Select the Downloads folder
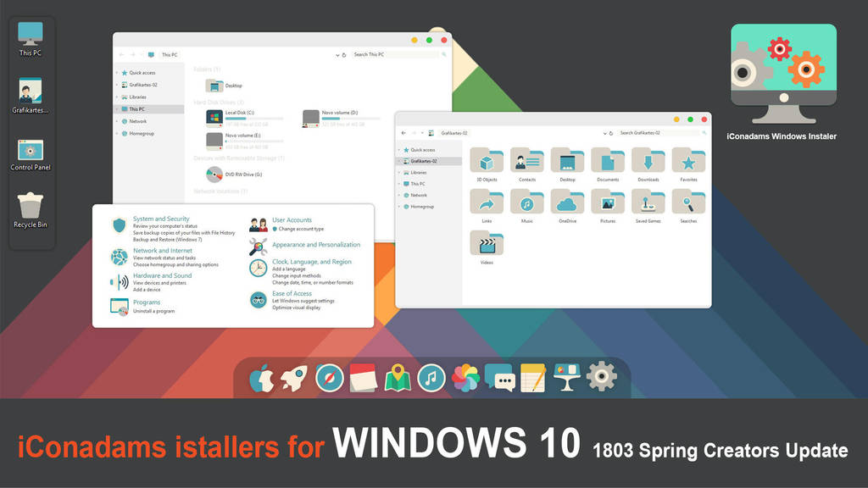 pyautogui.click(x=648, y=164)
